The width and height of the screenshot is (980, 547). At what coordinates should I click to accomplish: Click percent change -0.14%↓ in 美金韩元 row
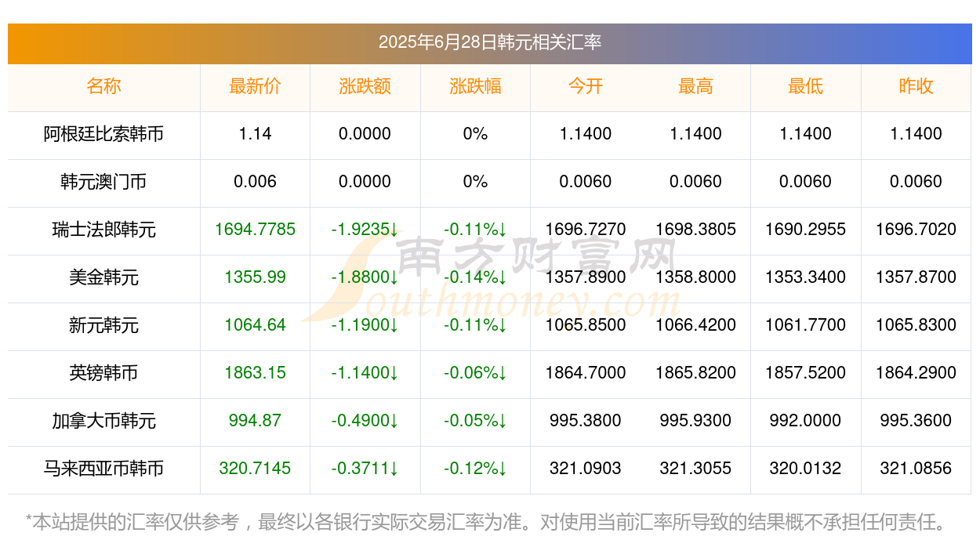475,277
